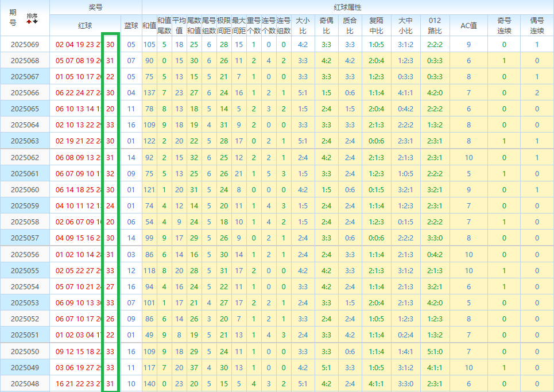Select period 2025054 row
Screen dimensions: 554x392
click(277, 286)
